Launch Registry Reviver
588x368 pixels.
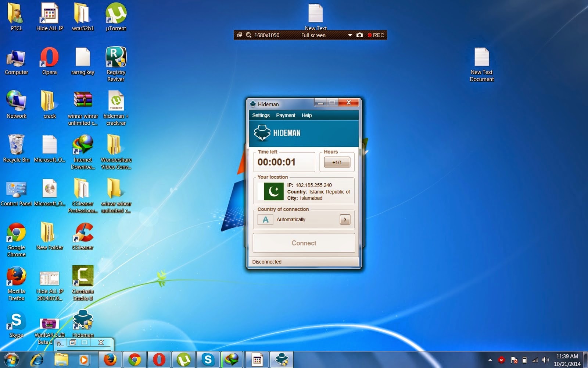coord(116,64)
